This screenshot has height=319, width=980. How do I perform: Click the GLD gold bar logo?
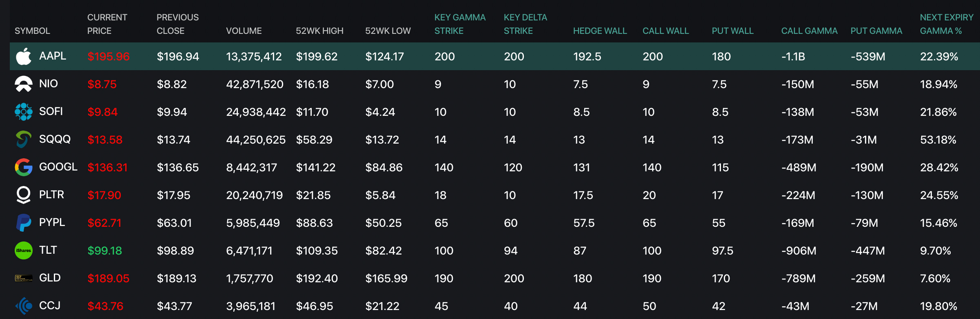point(24,278)
